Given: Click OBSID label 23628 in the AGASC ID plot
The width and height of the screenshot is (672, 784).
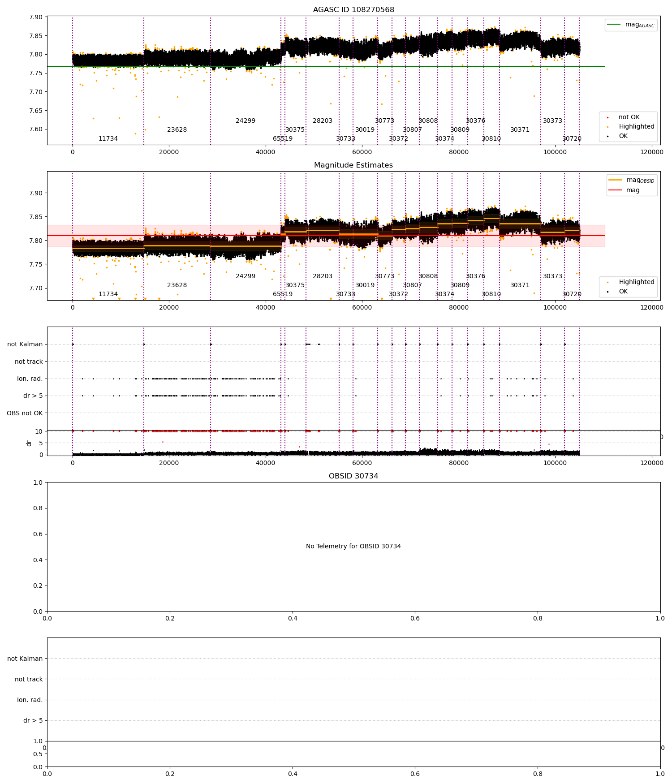Looking at the screenshot, I should [x=177, y=130].
